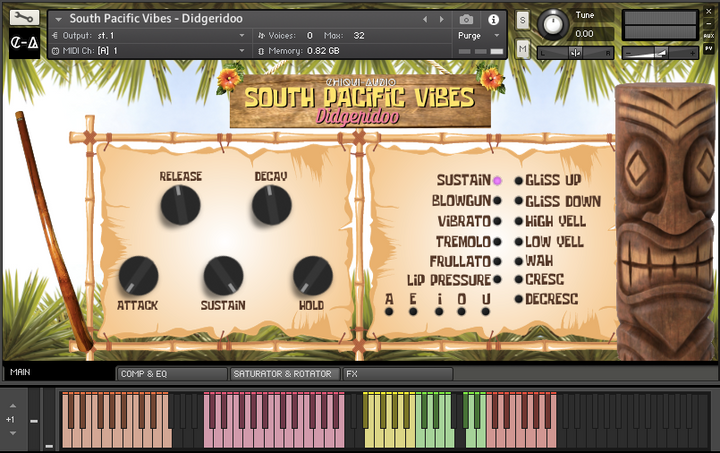Select the High Yell articulation
The image size is (720, 453).
point(518,221)
